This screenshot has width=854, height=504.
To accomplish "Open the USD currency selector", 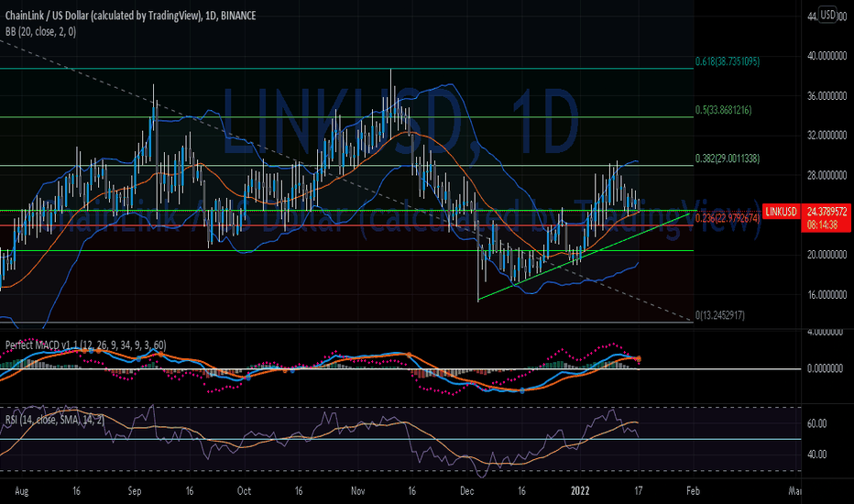I will pyautogui.click(x=827, y=15).
